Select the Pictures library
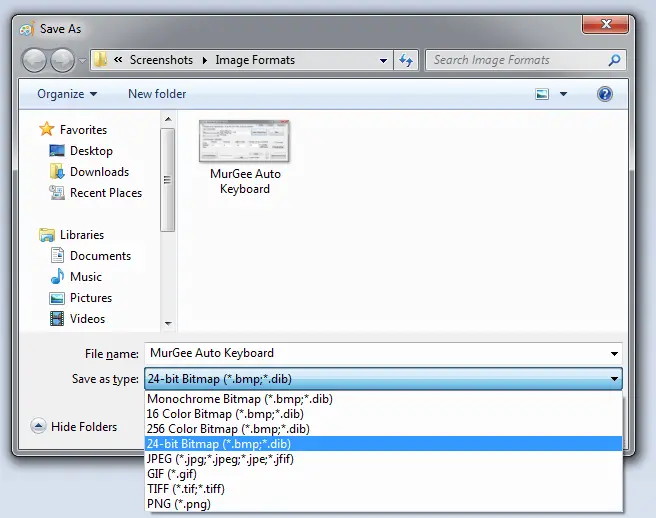Viewport: 656px width, 518px height. click(x=90, y=298)
